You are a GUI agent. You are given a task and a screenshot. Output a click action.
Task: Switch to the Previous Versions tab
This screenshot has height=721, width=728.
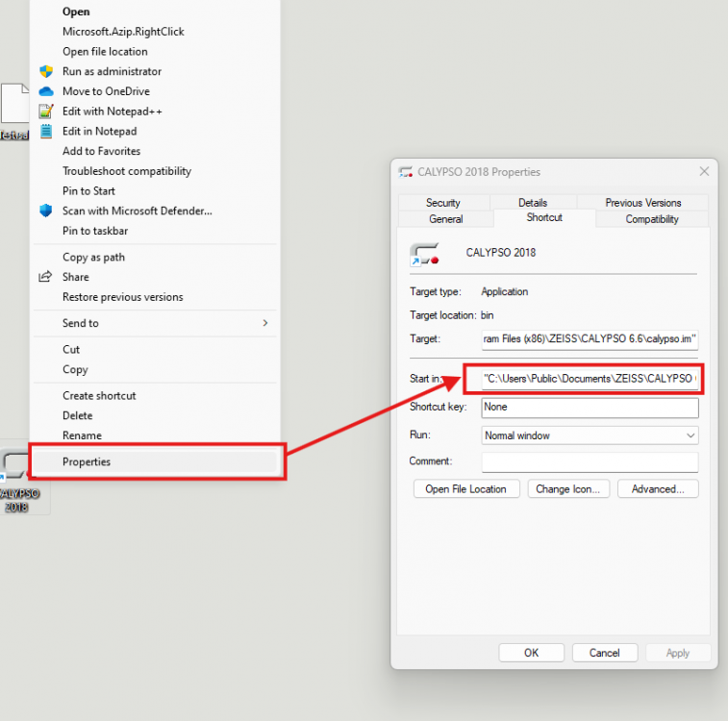pyautogui.click(x=643, y=202)
